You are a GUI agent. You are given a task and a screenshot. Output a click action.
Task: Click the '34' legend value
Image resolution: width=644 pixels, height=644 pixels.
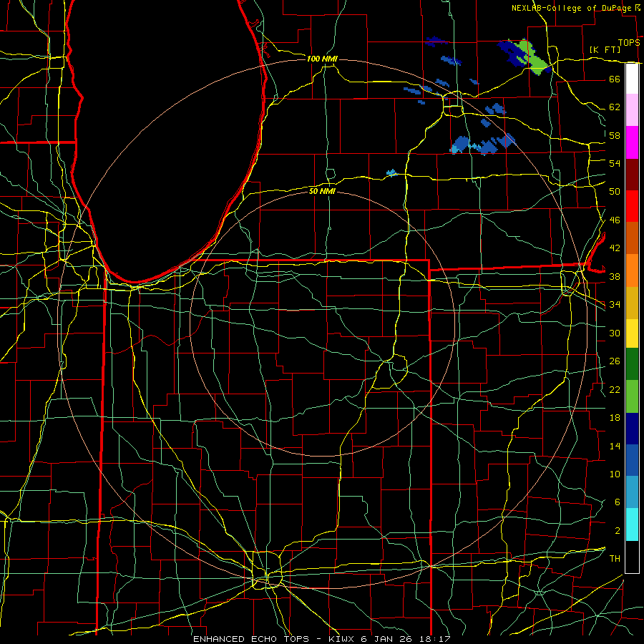click(615, 305)
